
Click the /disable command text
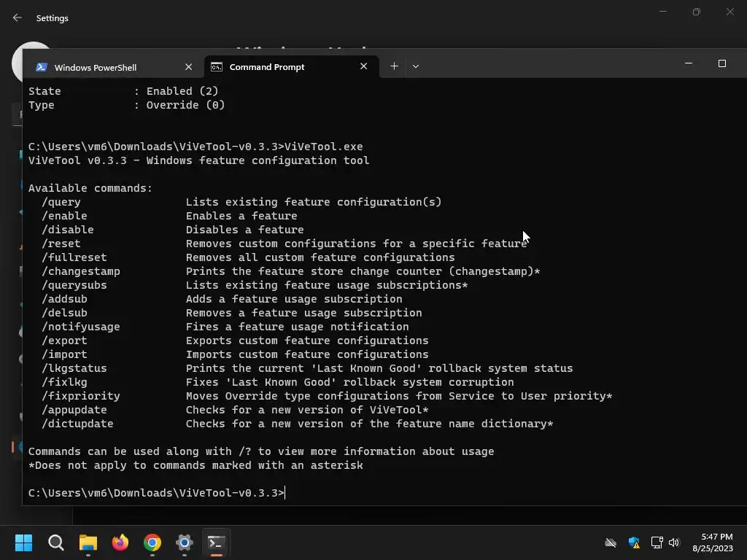tap(68, 230)
